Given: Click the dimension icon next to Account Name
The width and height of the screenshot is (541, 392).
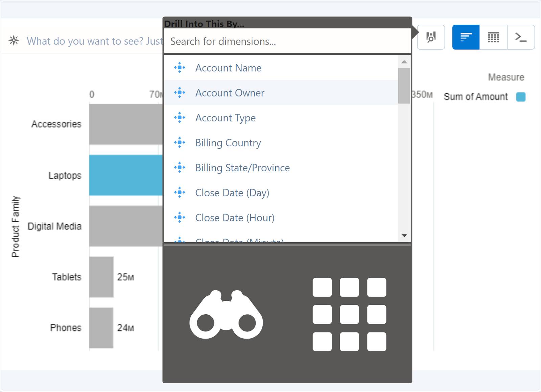Looking at the screenshot, I should click(x=180, y=68).
